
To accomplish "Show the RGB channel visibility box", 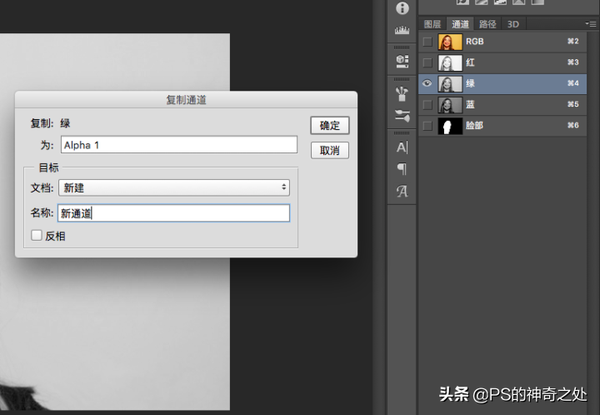I will (427, 41).
